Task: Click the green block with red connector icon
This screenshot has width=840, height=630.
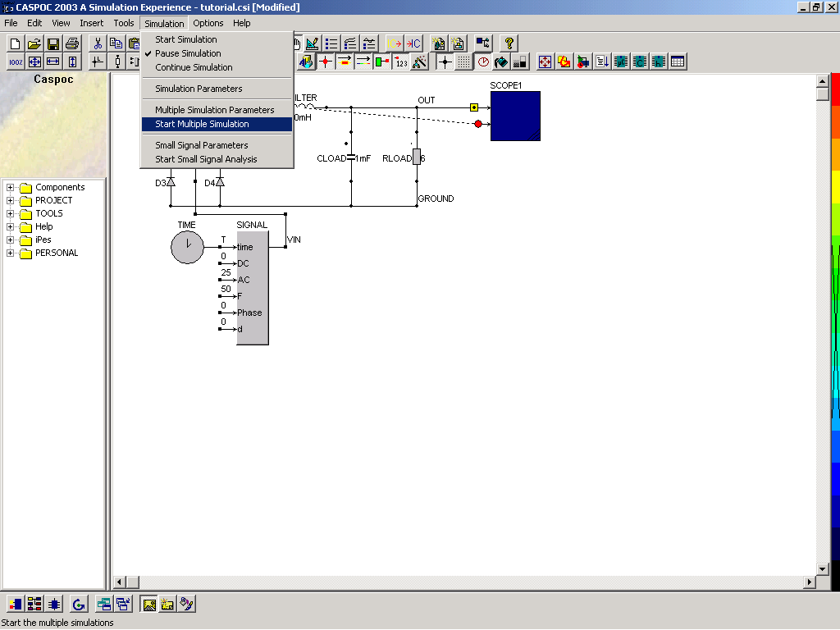Action: 382,62
